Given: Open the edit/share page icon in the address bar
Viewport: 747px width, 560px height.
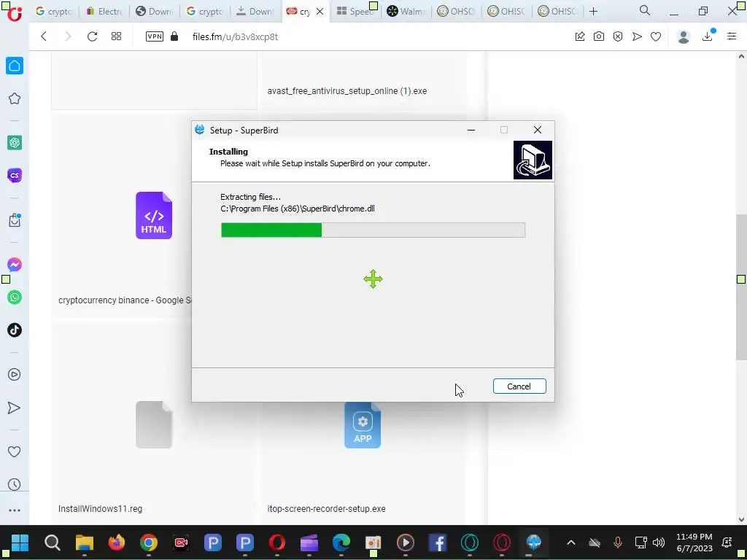Looking at the screenshot, I should pos(580,36).
